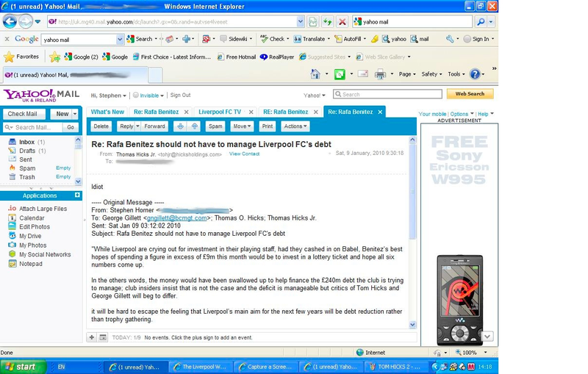The image size is (588, 374).
Task: Open the Safety menu
Action: [431, 74]
